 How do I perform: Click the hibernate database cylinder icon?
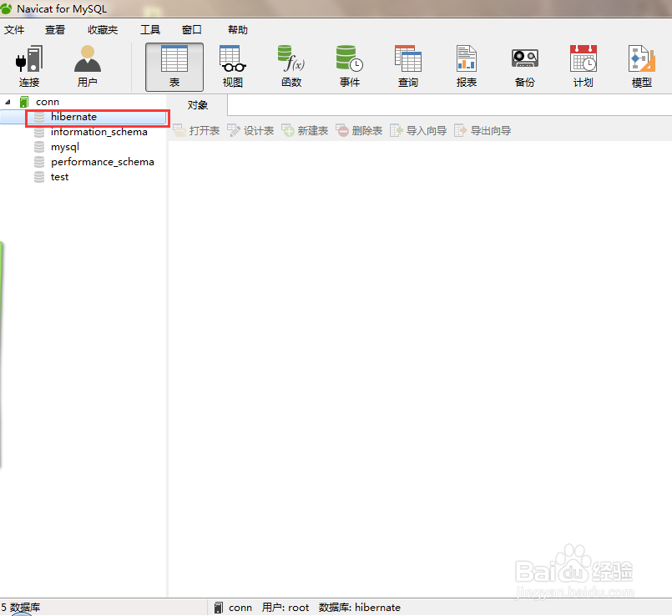coord(39,117)
